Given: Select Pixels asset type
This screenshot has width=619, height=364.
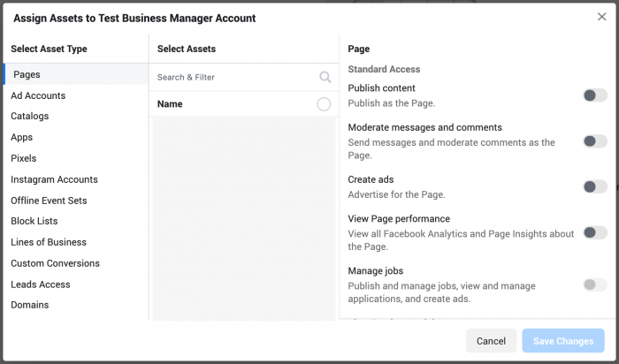Looking at the screenshot, I should click(23, 158).
